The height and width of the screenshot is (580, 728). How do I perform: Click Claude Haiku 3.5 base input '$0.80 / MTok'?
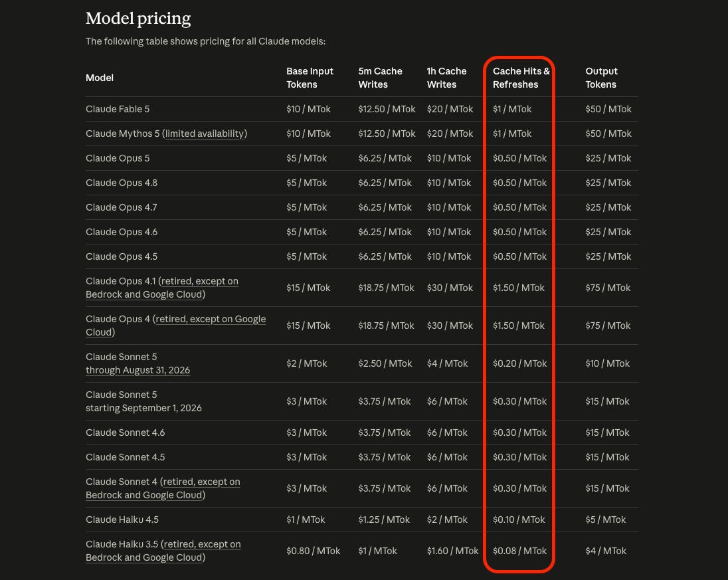click(x=314, y=551)
